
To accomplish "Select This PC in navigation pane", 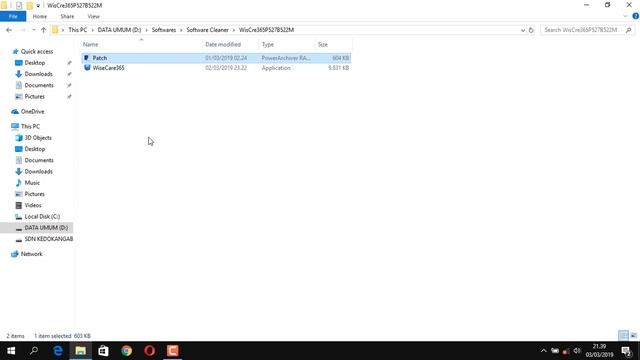I will click(x=30, y=127).
